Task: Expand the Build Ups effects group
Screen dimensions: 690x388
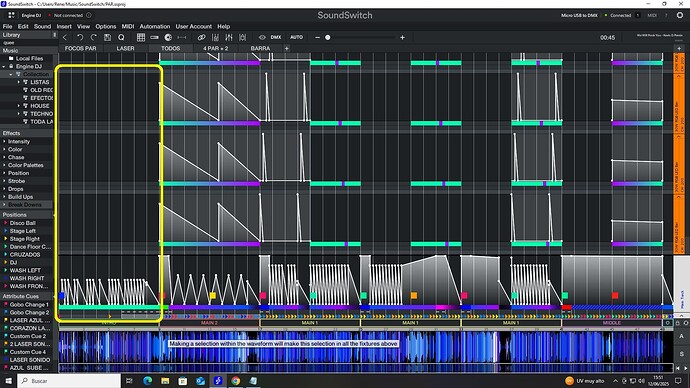Action: pyautogui.click(x=4, y=197)
